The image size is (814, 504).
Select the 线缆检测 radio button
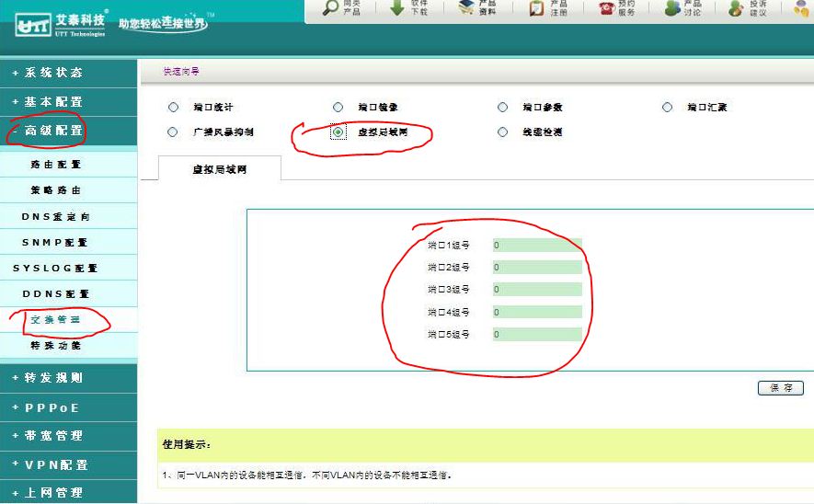tap(502, 132)
